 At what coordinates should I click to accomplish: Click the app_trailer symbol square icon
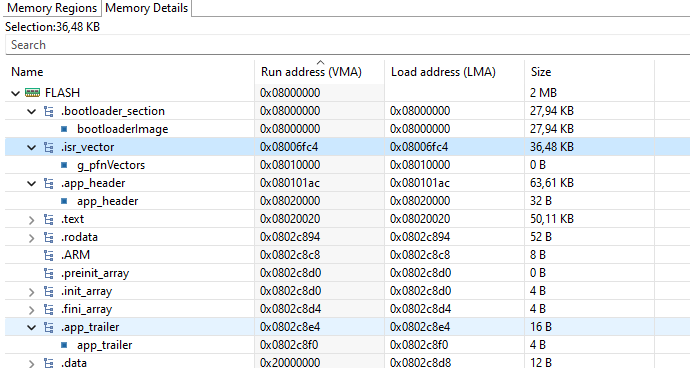pos(64,345)
